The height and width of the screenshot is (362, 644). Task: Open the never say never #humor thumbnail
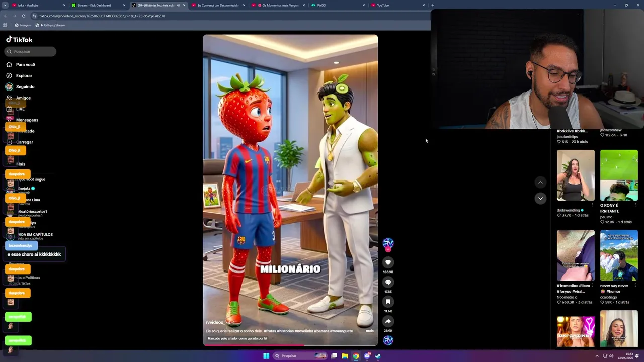(619, 255)
